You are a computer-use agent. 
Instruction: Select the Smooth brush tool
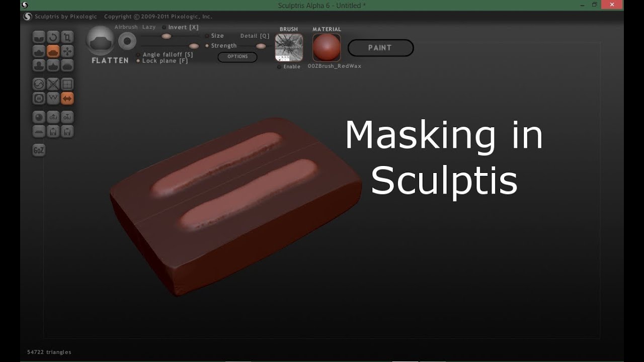[67, 65]
